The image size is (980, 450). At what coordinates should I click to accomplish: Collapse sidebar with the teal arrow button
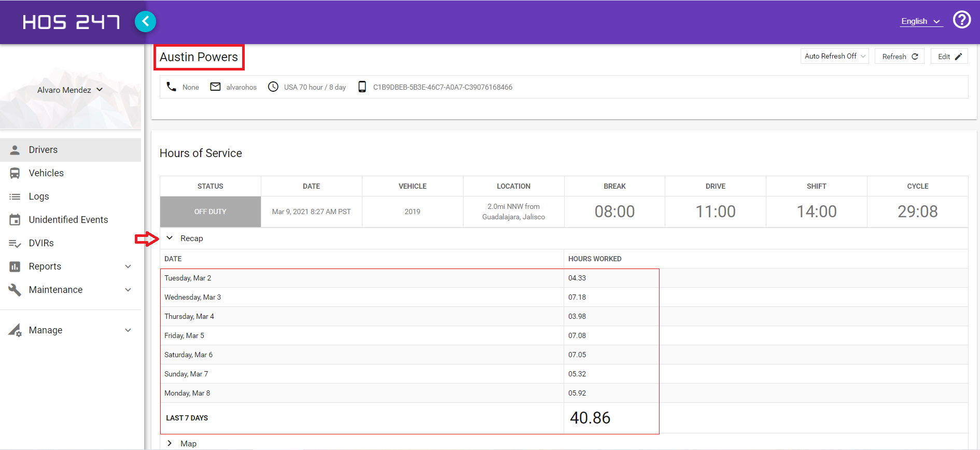pyautogui.click(x=146, y=21)
